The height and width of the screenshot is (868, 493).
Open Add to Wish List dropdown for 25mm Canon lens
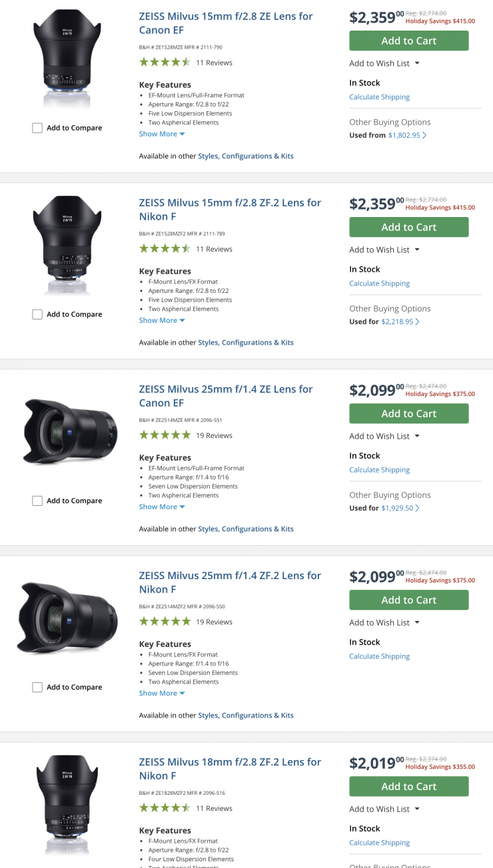(384, 436)
